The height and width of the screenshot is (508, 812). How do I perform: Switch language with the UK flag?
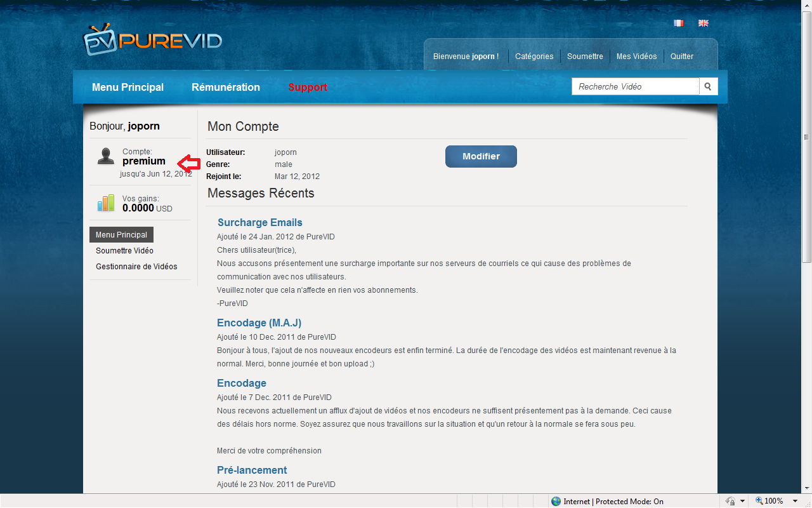(704, 23)
